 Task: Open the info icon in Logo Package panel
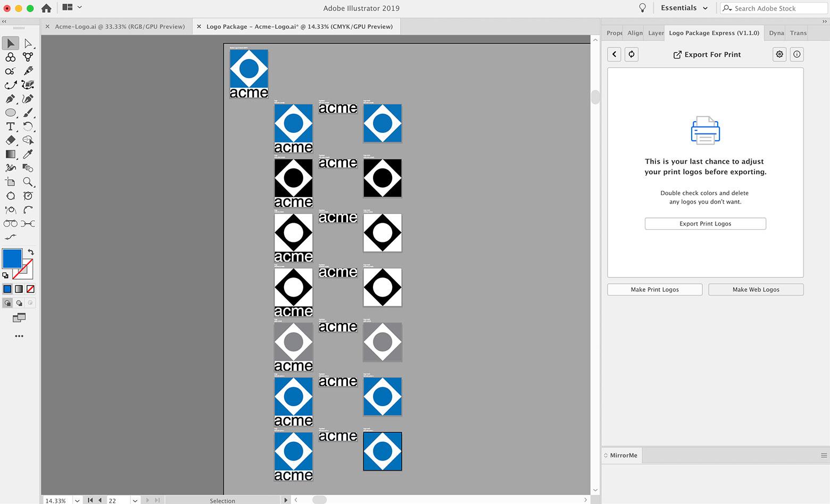pos(796,54)
